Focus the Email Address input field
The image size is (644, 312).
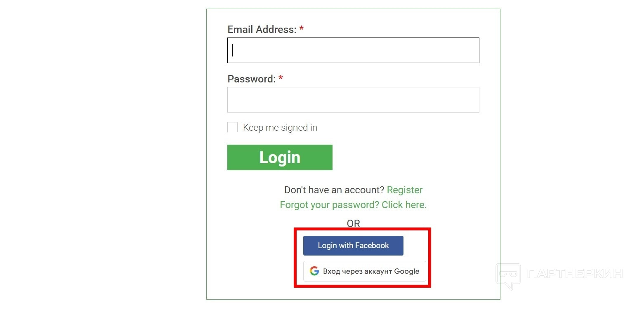[x=353, y=50]
